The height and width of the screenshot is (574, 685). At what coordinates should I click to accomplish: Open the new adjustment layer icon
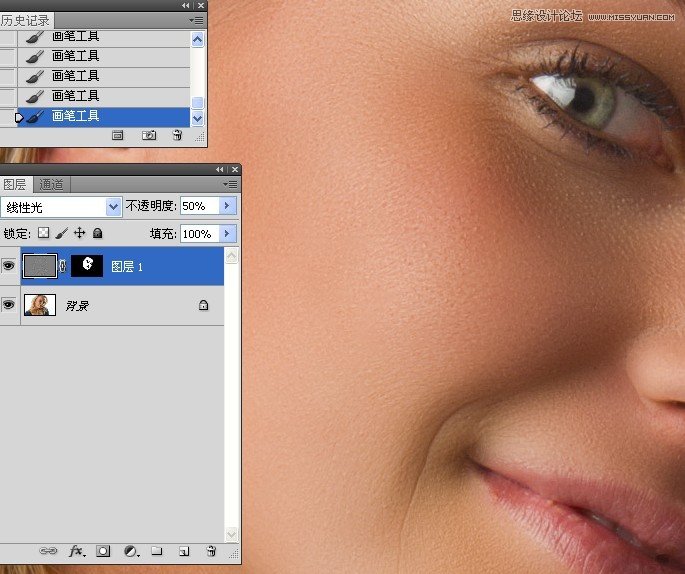[x=130, y=551]
